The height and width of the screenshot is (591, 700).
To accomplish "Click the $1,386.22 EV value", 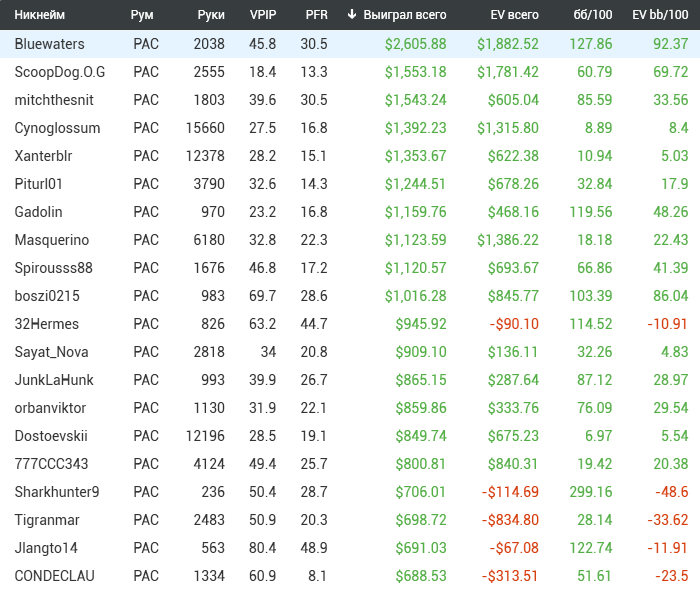I will 508,240.
